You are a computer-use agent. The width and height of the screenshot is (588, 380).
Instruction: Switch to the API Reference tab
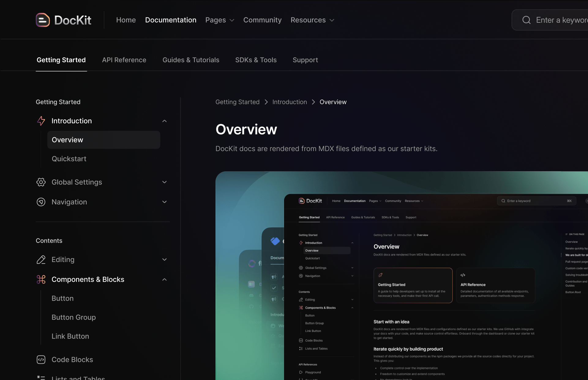[124, 60]
